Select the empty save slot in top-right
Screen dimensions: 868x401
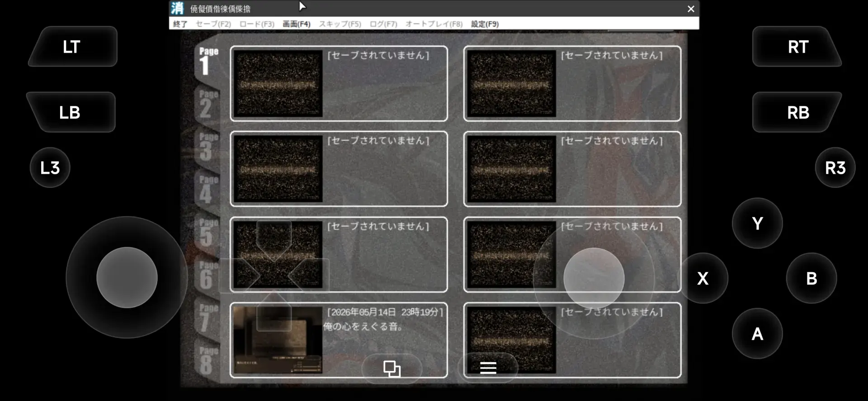572,83
